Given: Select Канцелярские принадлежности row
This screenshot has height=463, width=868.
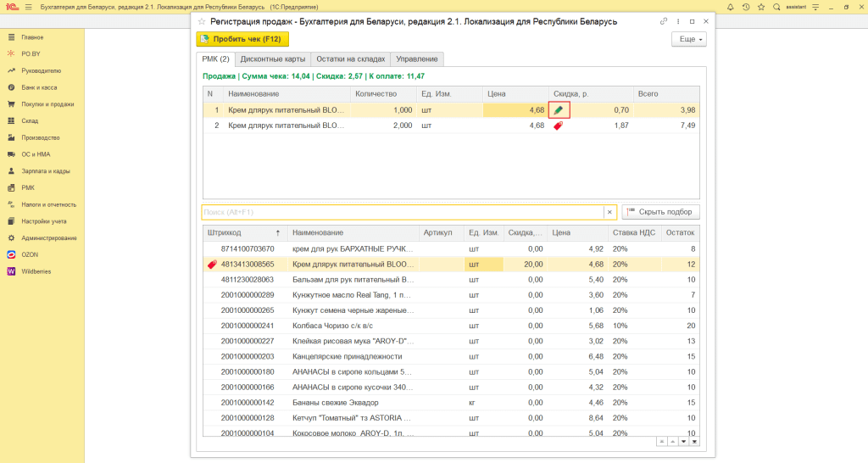Looking at the screenshot, I should click(x=451, y=357).
